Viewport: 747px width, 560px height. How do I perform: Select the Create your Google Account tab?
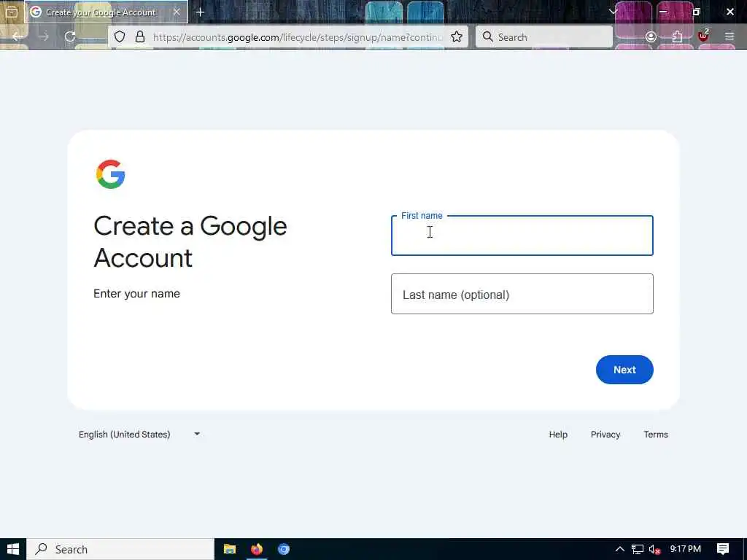click(x=107, y=12)
